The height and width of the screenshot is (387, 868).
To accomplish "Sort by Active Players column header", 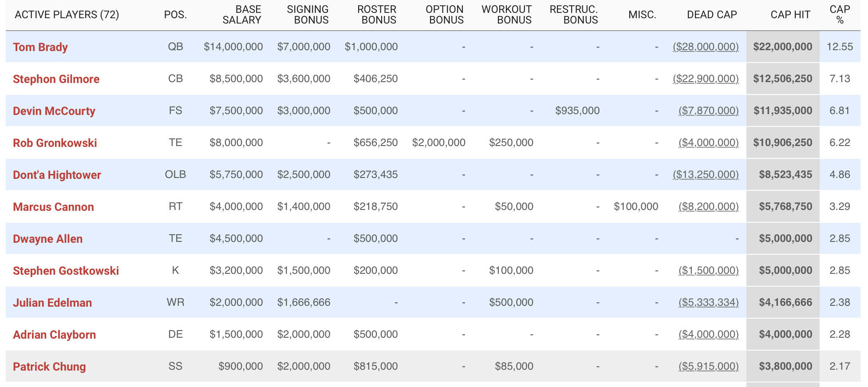I will [x=67, y=15].
